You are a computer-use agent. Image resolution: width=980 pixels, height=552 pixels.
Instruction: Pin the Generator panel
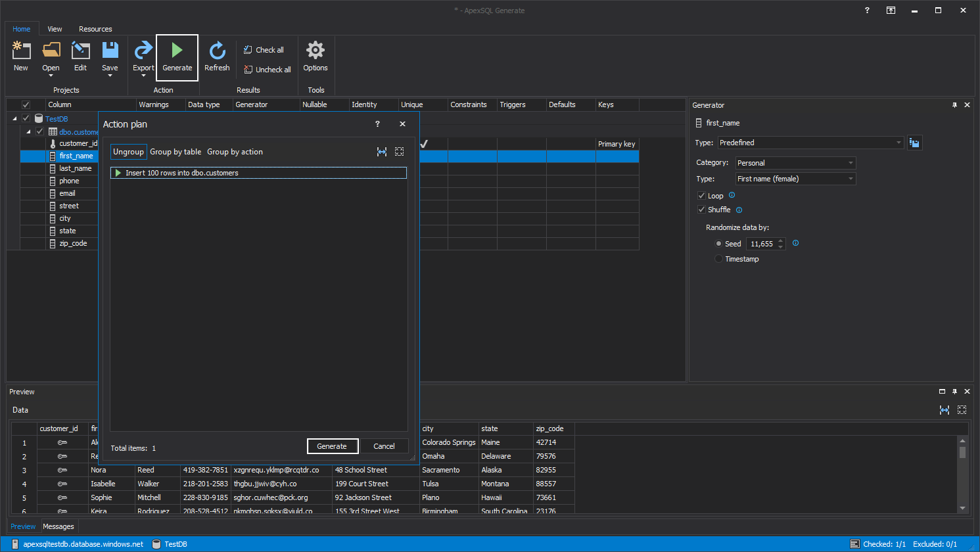(954, 104)
